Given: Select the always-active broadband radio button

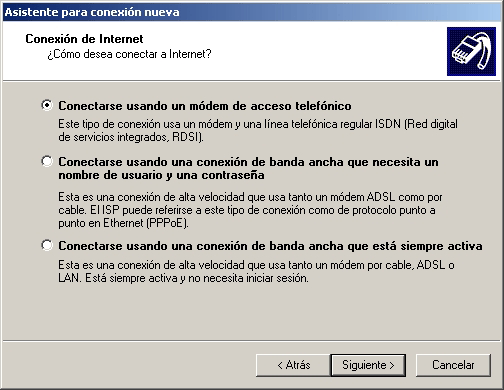Looking at the screenshot, I should point(47,245).
